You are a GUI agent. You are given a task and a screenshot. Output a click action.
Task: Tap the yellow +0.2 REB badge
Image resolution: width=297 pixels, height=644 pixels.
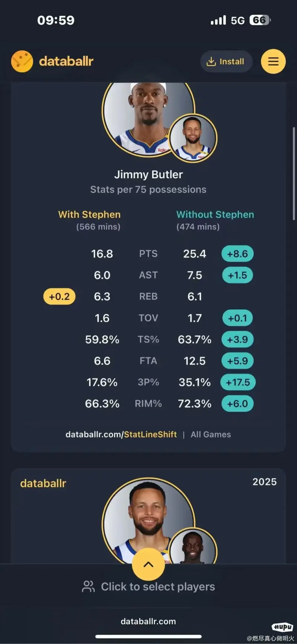(59, 296)
